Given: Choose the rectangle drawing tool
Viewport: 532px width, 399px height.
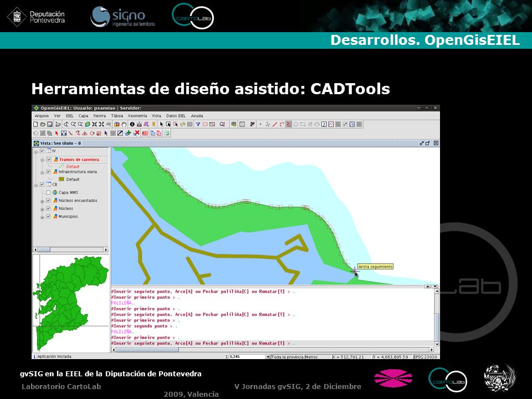Looking at the screenshot, I should [x=303, y=124].
